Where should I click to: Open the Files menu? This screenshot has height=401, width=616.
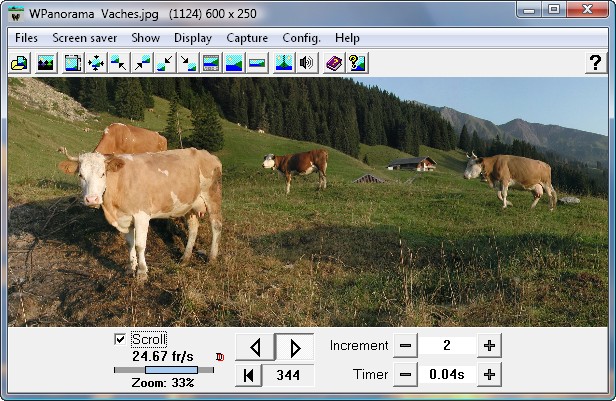(27, 38)
